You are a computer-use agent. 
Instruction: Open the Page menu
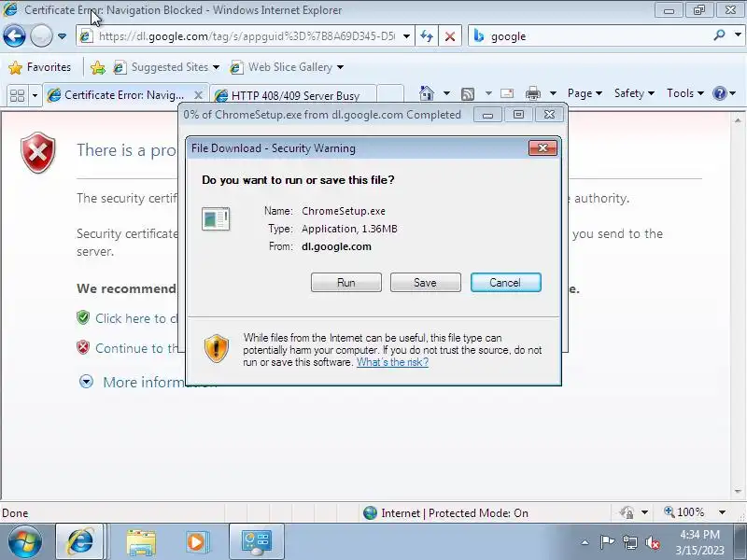pyautogui.click(x=585, y=93)
